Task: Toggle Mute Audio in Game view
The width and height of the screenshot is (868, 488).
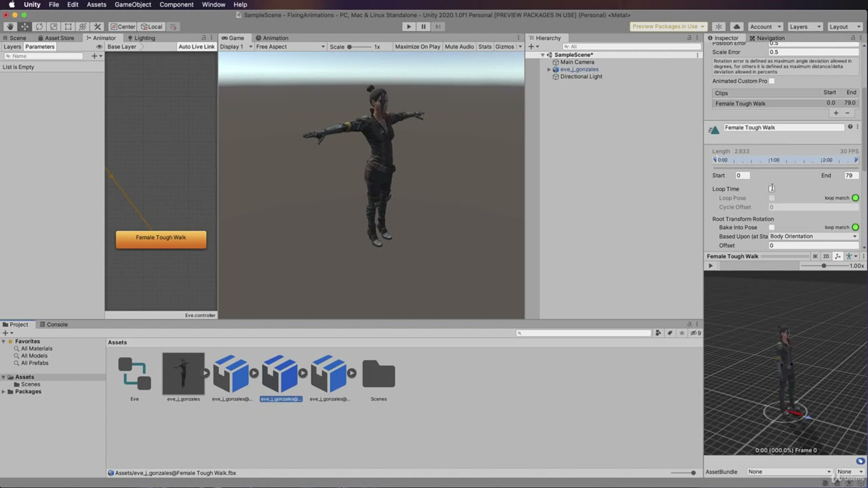Action: click(459, 47)
